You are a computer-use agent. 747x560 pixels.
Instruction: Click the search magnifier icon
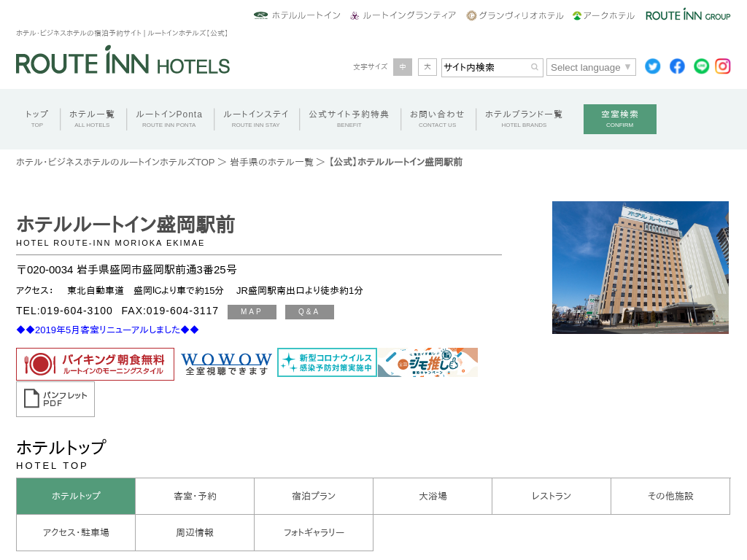tap(535, 67)
